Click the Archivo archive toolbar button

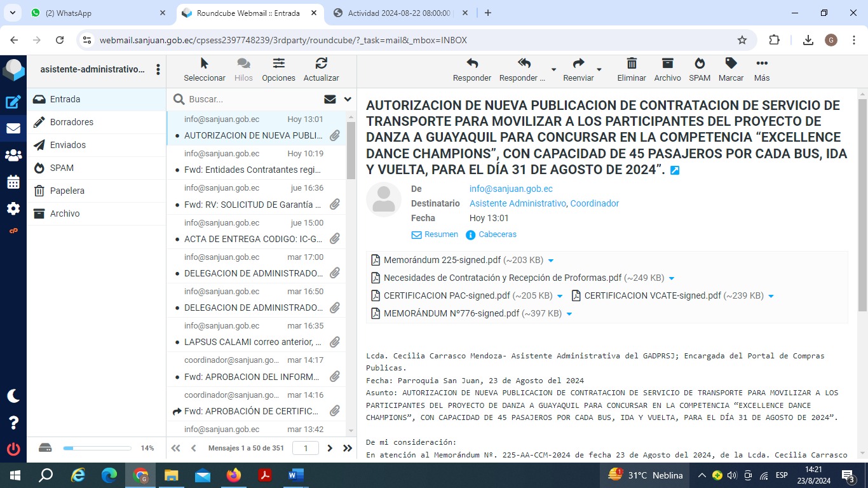[x=667, y=69]
